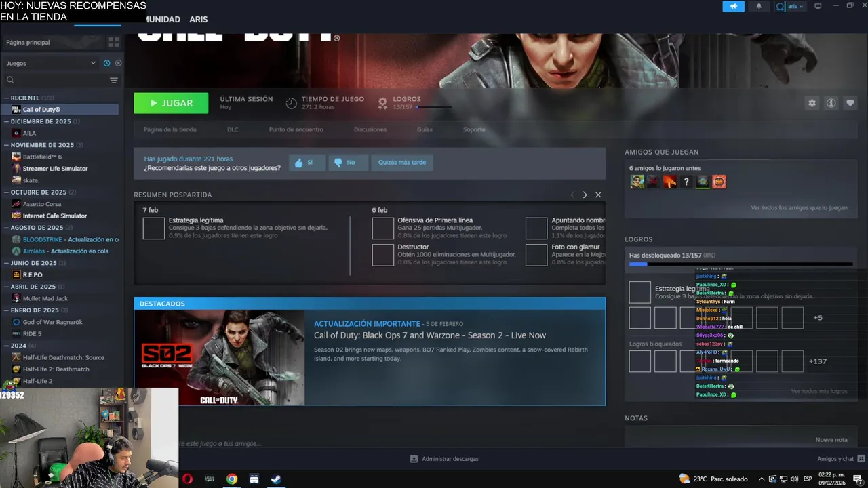
Task: Collapse the 2024 group
Action: pyautogui.click(x=6, y=346)
